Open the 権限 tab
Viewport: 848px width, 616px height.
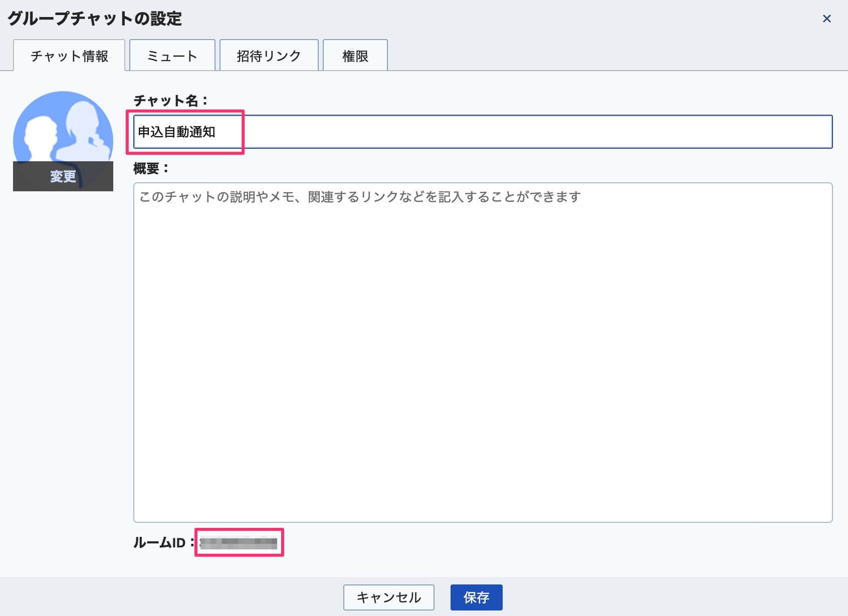[355, 56]
